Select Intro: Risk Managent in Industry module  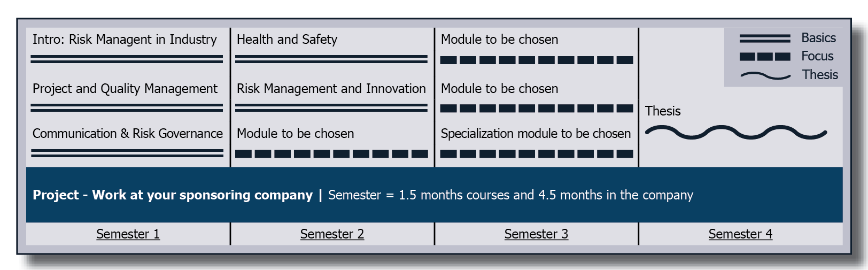click(x=125, y=40)
